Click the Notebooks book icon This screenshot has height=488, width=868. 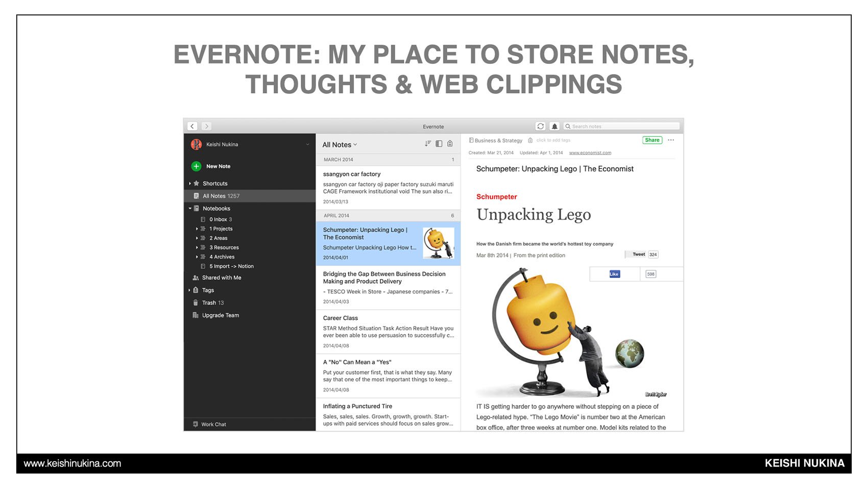pyautogui.click(x=196, y=208)
